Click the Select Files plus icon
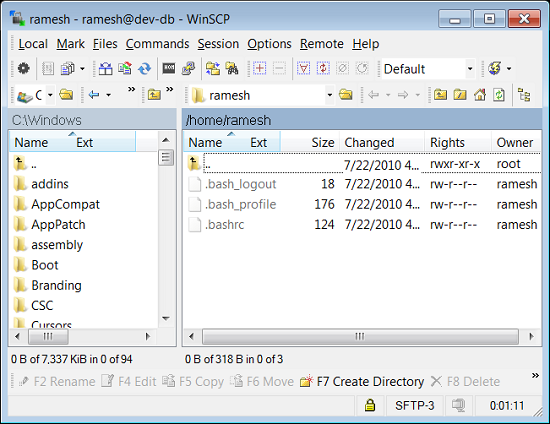 click(x=260, y=68)
